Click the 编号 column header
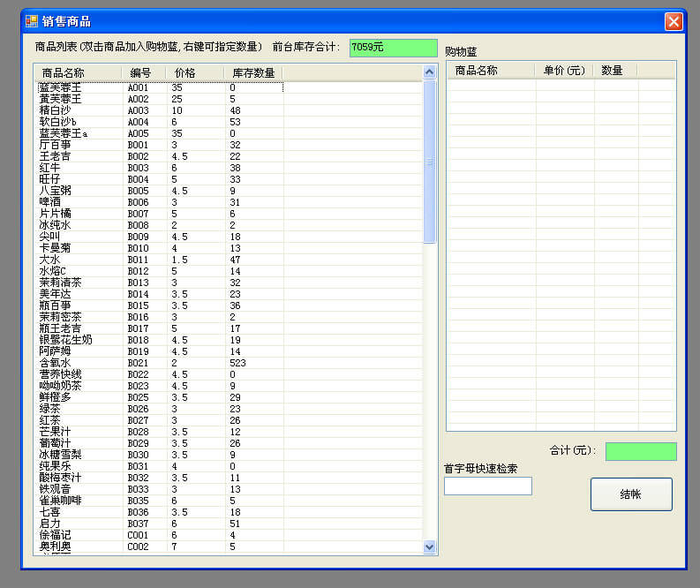Screen dimensions: 700x588 (143, 72)
